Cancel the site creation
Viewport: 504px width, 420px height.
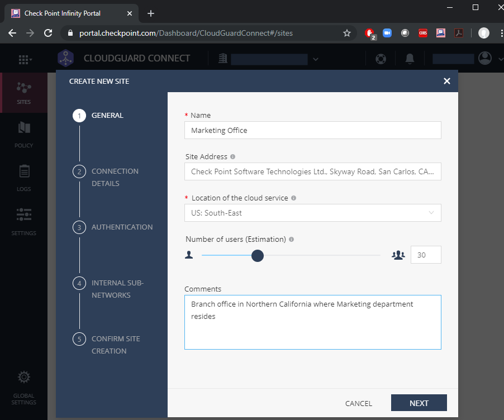click(358, 403)
